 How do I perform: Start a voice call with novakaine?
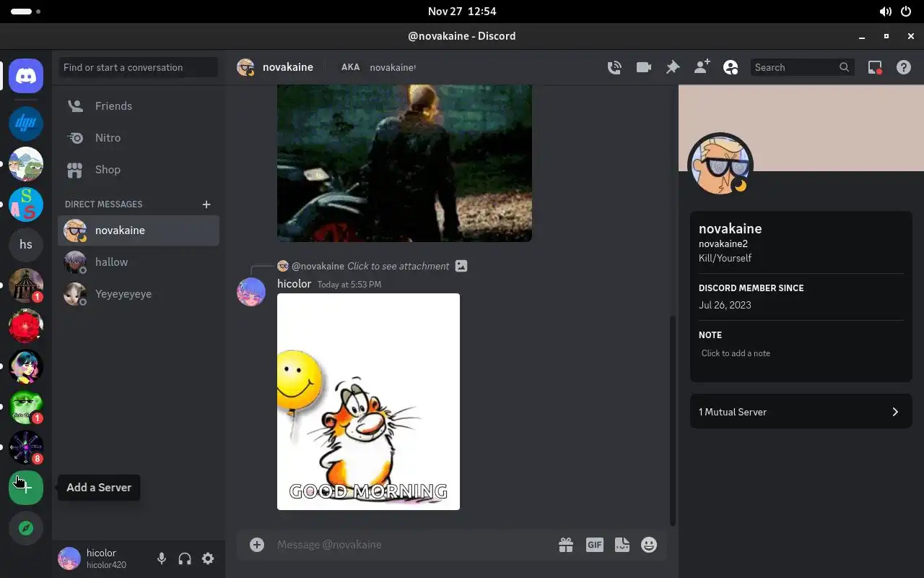(614, 67)
